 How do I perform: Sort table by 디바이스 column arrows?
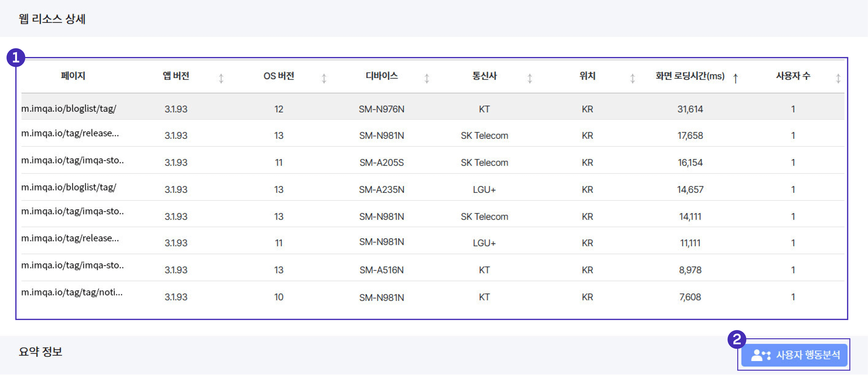pyautogui.click(x=427, y=79)
